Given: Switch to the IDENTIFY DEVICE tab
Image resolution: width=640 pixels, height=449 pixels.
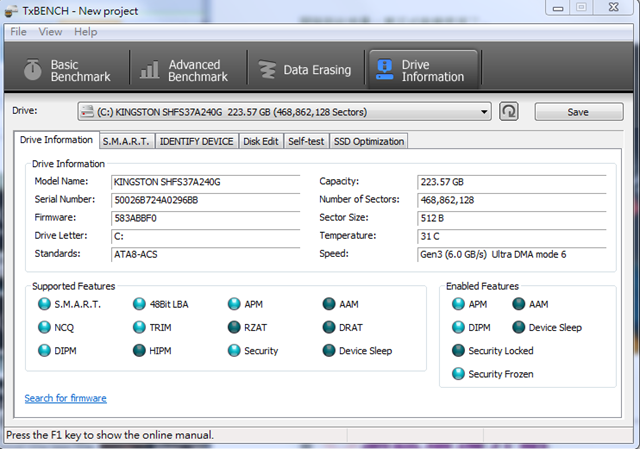Looking at the screenshot, I should 196,141.
